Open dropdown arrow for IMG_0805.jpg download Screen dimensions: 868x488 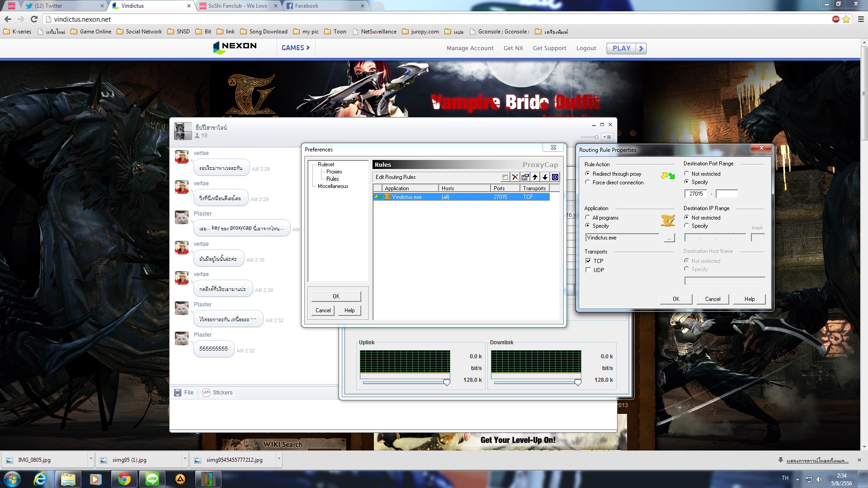91,459
